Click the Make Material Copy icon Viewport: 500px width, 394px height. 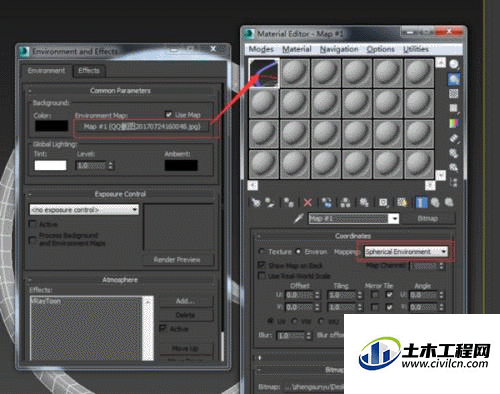click(327, 202)
